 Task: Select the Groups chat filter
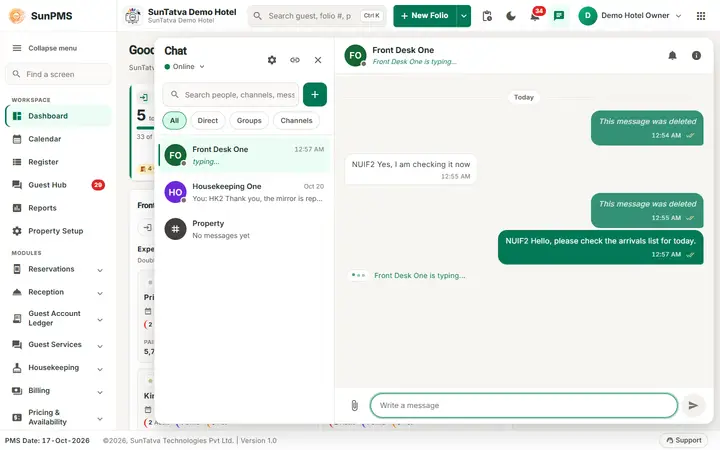pyautogui.click(x=249, y=120)
